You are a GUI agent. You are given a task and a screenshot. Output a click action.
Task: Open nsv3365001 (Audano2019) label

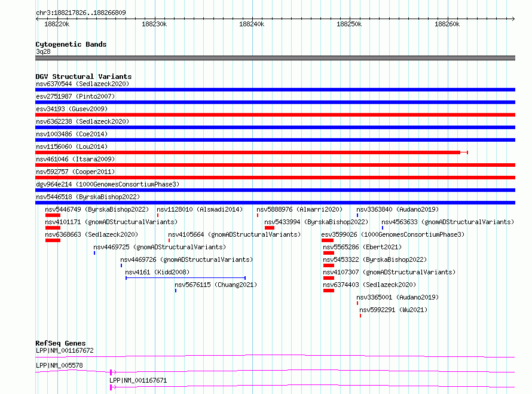coord(398,297)
